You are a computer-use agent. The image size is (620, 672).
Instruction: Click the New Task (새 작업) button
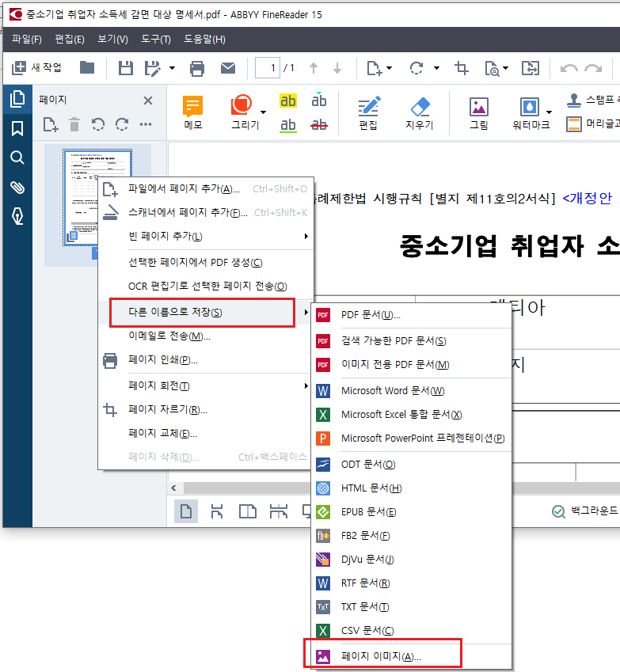click(36, 68)
